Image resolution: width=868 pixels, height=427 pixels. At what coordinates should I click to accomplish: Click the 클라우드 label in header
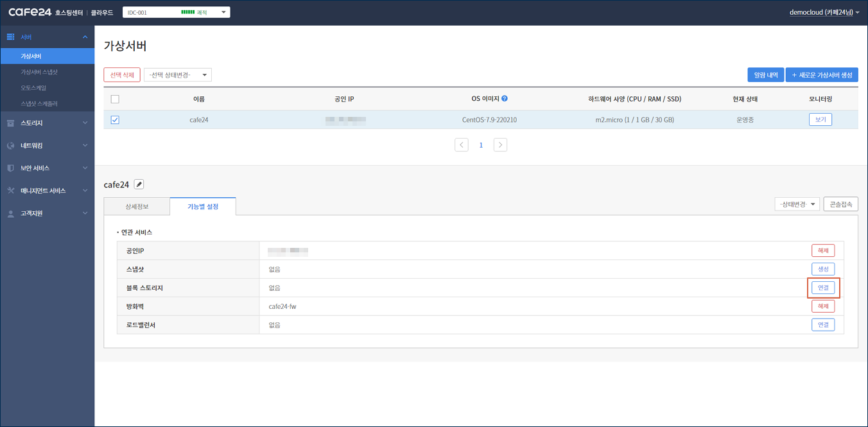click(x=101, y=12)
